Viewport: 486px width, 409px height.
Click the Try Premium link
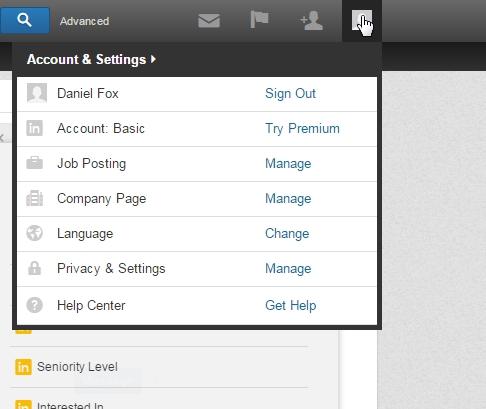point(302,129)
